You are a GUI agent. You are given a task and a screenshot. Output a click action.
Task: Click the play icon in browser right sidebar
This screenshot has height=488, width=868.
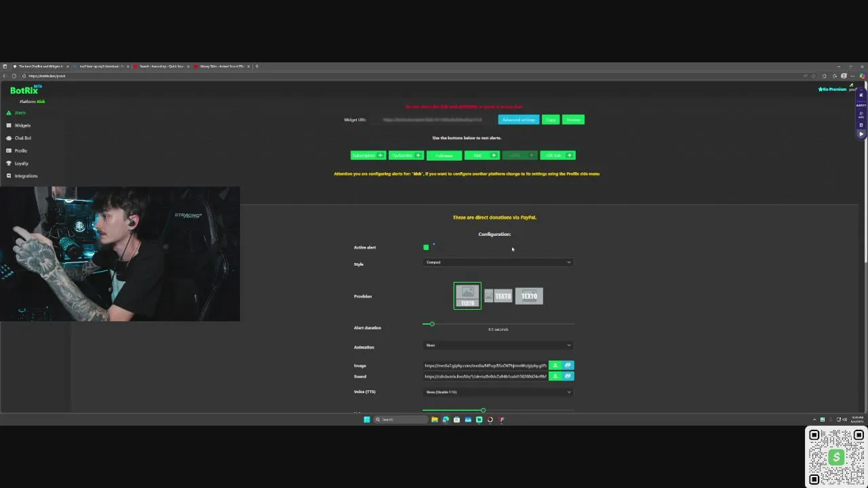click(861, 134)
